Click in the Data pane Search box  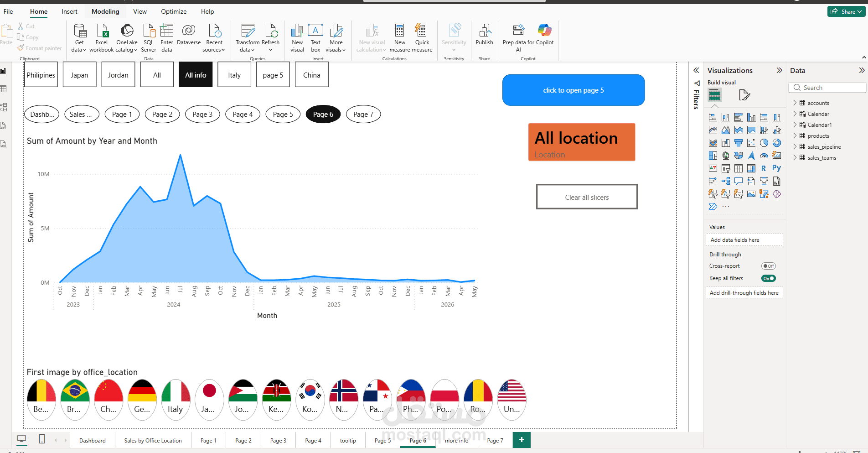coord(827,88)
